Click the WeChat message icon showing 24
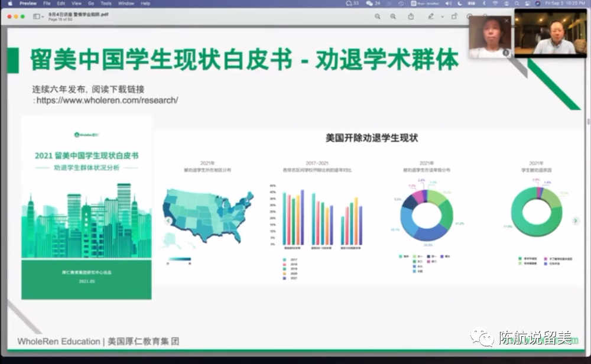Image resolution: width=591 pixels, height=364 pixels. pyautogui.click(x=371, y=4)
